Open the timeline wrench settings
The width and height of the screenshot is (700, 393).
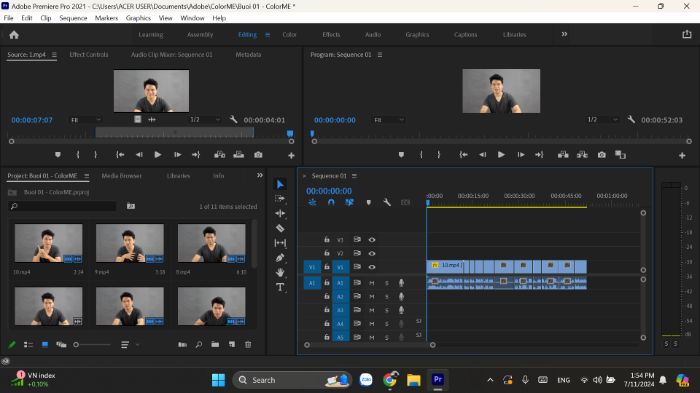[387, 202]
